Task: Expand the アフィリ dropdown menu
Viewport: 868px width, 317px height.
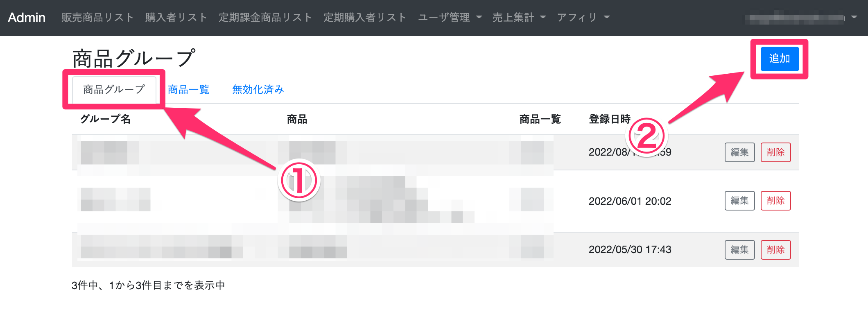Action: pos(583,18)
